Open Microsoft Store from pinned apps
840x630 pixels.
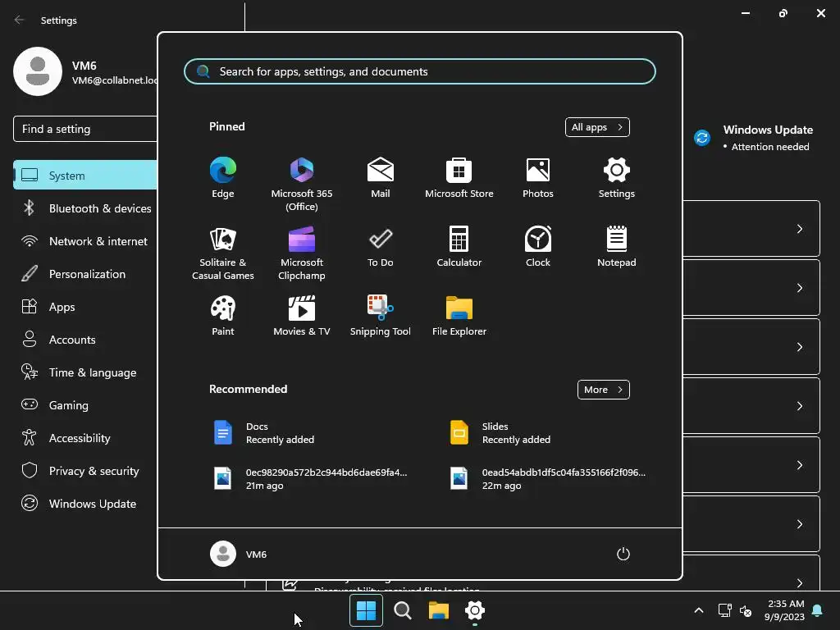(x=459, y=178)
